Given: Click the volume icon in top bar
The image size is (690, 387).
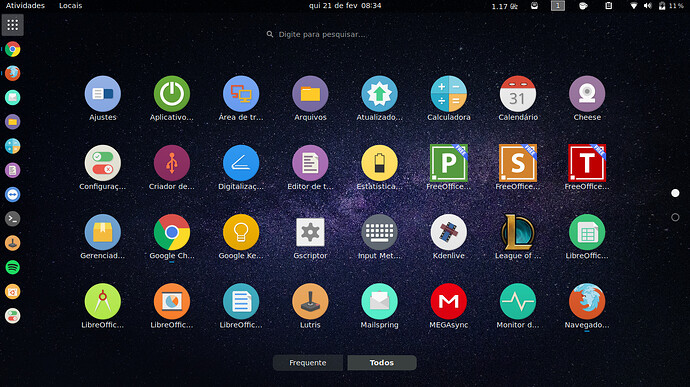Looking at the screenshot, I should (647, 6).
